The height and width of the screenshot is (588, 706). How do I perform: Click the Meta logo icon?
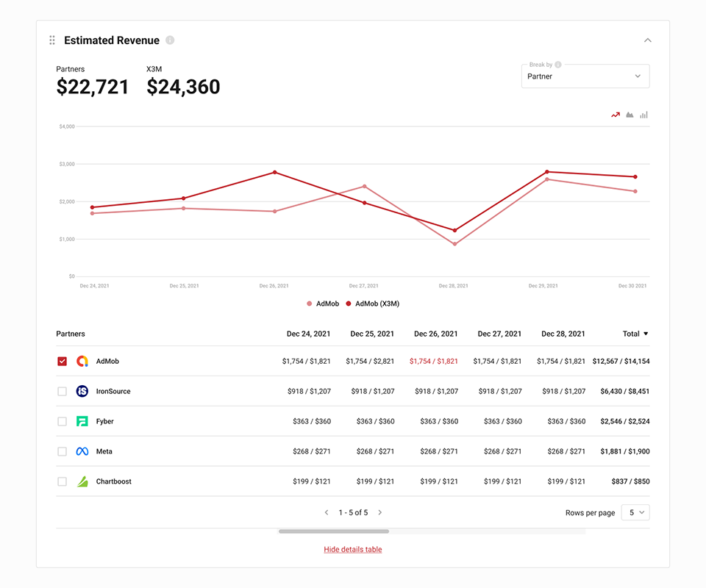[82, 451]
